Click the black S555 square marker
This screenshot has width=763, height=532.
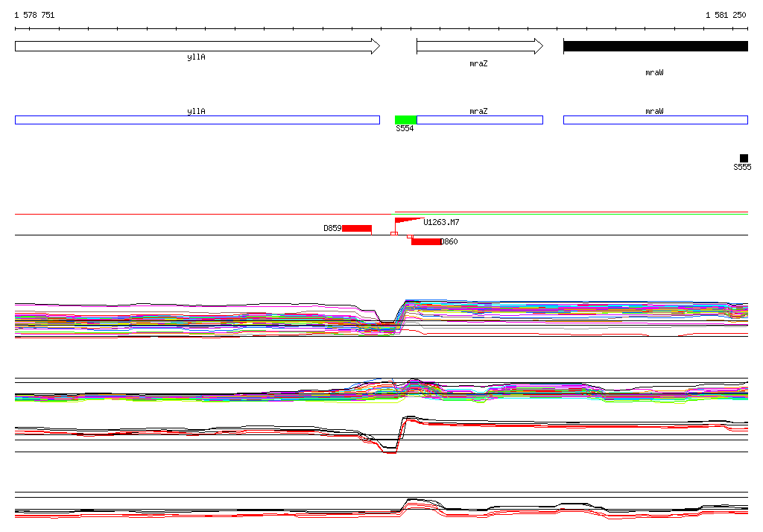744,158
